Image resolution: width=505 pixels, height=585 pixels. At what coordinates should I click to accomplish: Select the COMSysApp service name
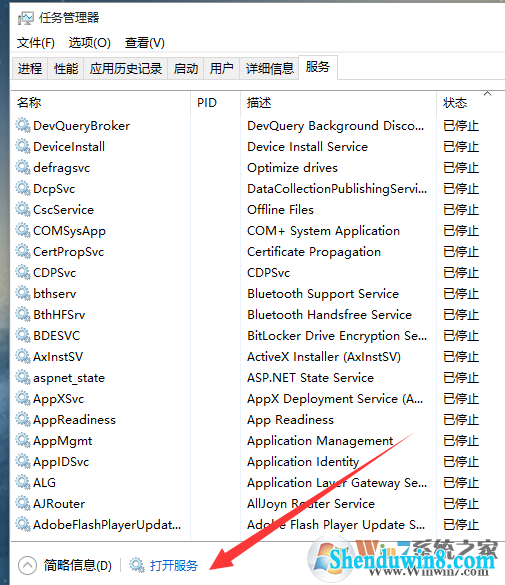(69, 231)
